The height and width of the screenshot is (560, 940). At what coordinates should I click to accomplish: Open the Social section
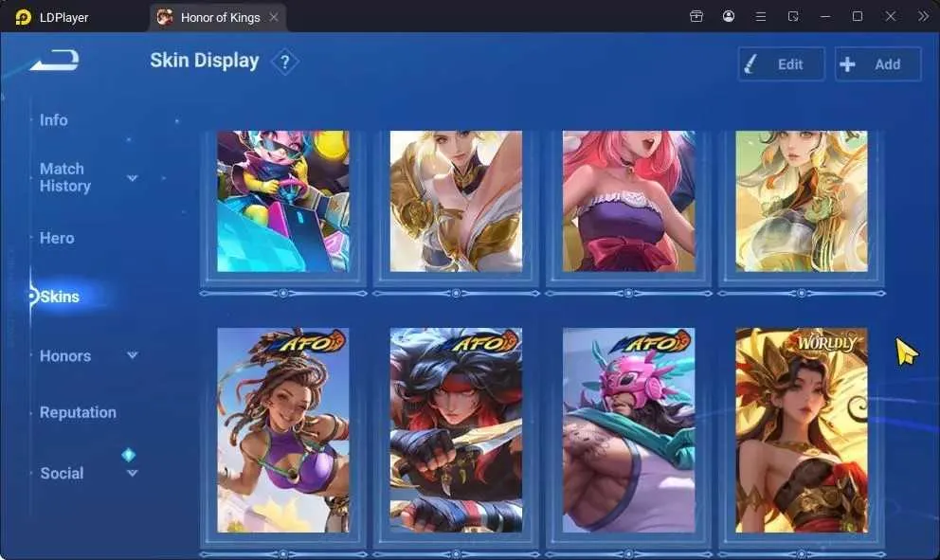[62, 473]
